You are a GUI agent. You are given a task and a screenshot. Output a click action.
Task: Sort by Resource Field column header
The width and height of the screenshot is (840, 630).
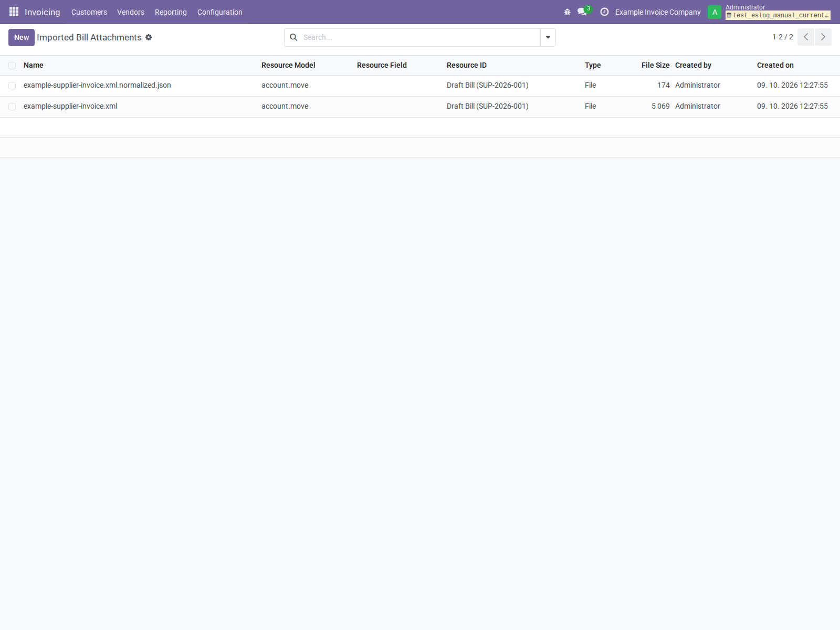pyautogui.click(x=382, y=65)
